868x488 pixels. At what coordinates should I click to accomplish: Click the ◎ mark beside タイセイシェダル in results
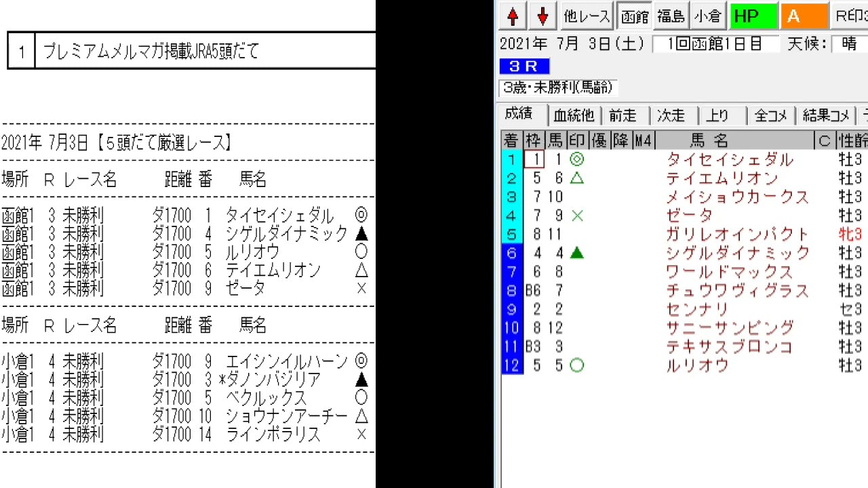[x=576, y=160]
